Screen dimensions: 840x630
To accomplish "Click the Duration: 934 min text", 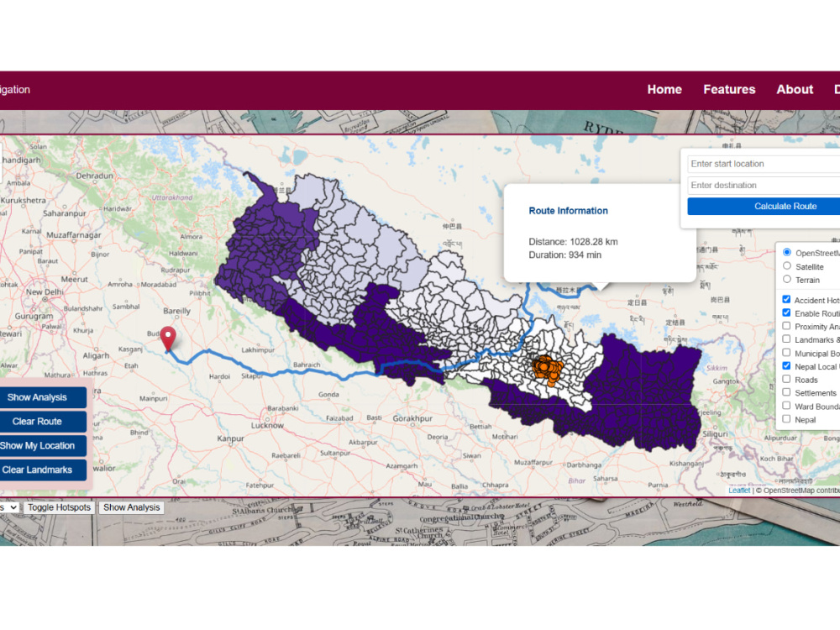I will (564, 255).
